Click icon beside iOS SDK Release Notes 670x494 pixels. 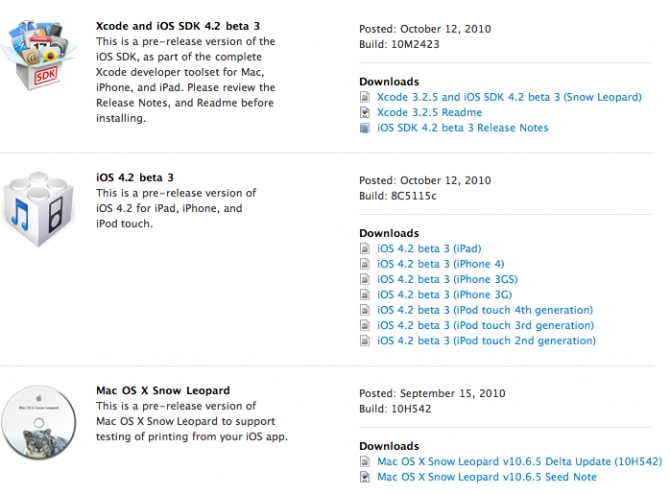pos(365,128)
